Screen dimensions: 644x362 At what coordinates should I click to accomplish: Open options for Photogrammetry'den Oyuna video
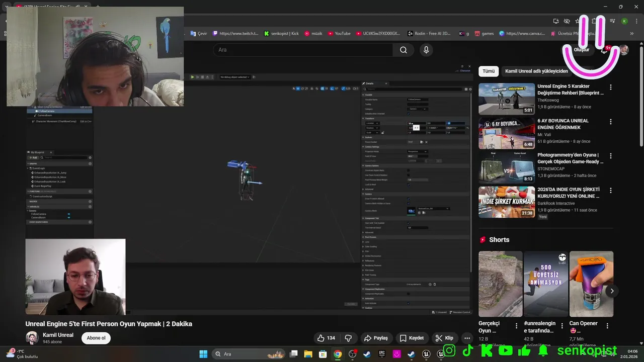pyautogui.click(x=611, y=156)
